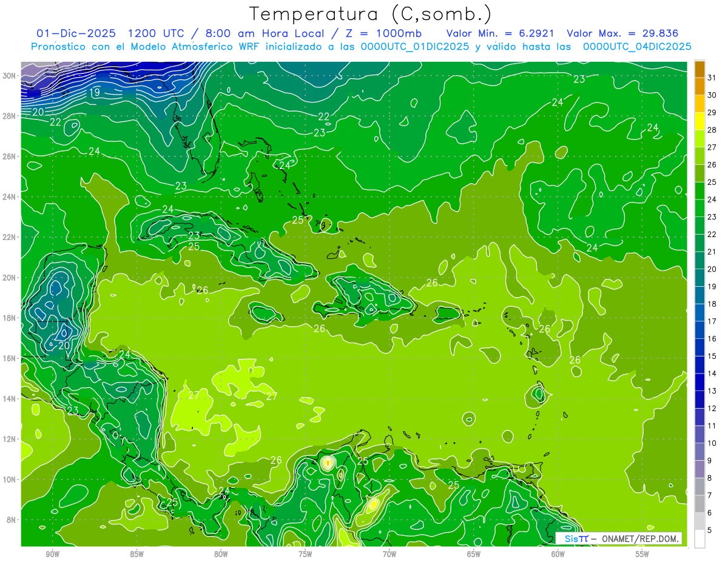
Task: Click the 24N latitude axis label
Action: [8, 197]
